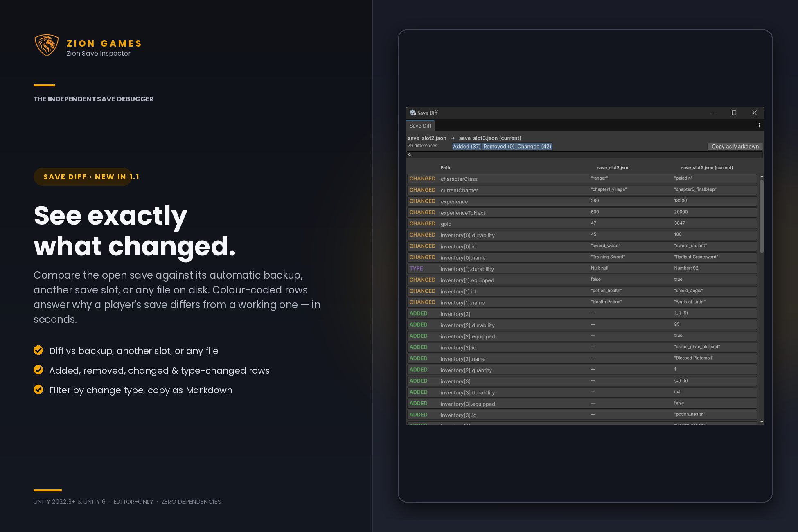The image size is (798, 532).
Task: Select the ADDED inventory[2] row
Action: point(582,314)
